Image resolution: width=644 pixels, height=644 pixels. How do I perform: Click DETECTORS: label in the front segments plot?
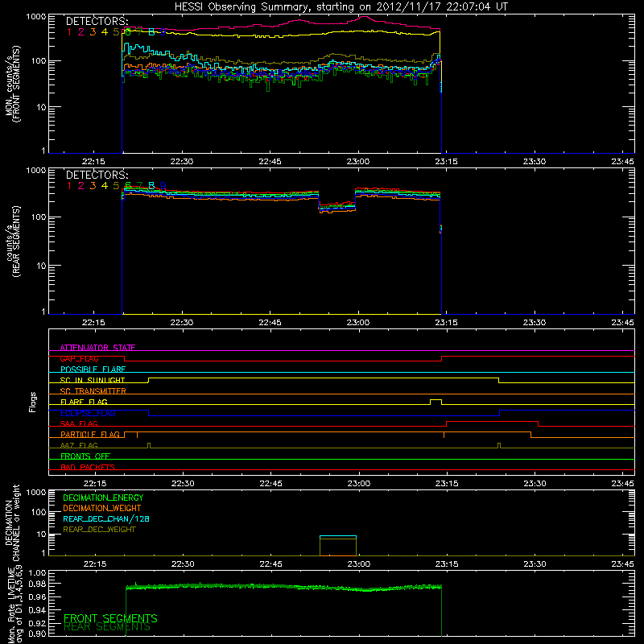[x=97, y=22]
